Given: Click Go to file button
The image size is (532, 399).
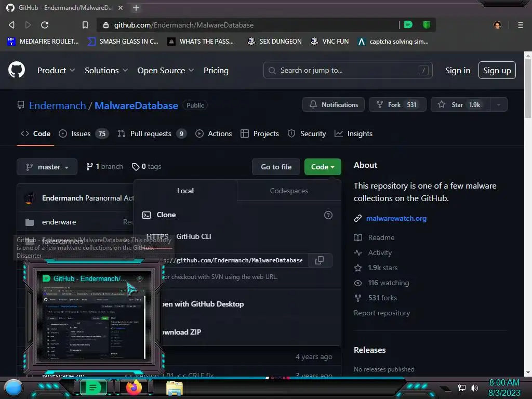Looking at the screenshot, I should click(x=276, y=167).
